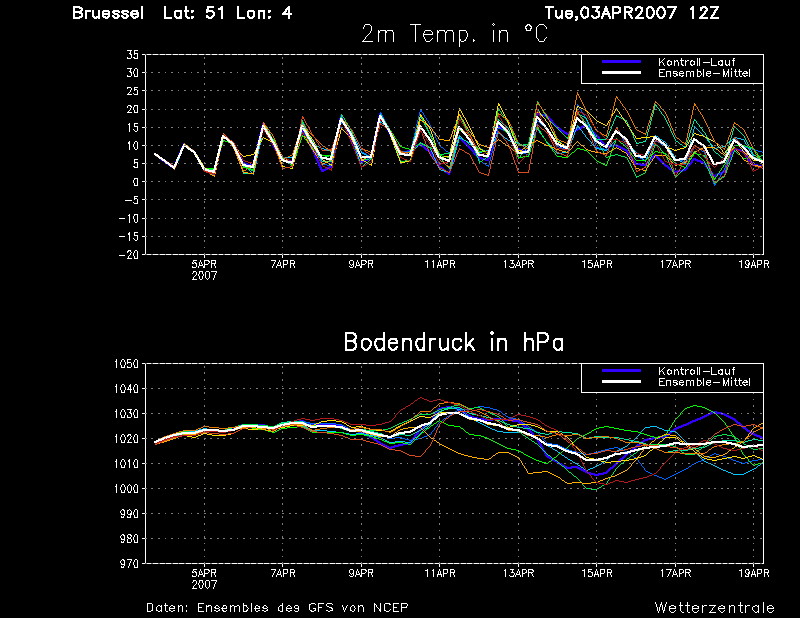The width and height of the screenshot is (800, 618).
Task: Click the -20 value on temperature axis
Action: point(129,255)
